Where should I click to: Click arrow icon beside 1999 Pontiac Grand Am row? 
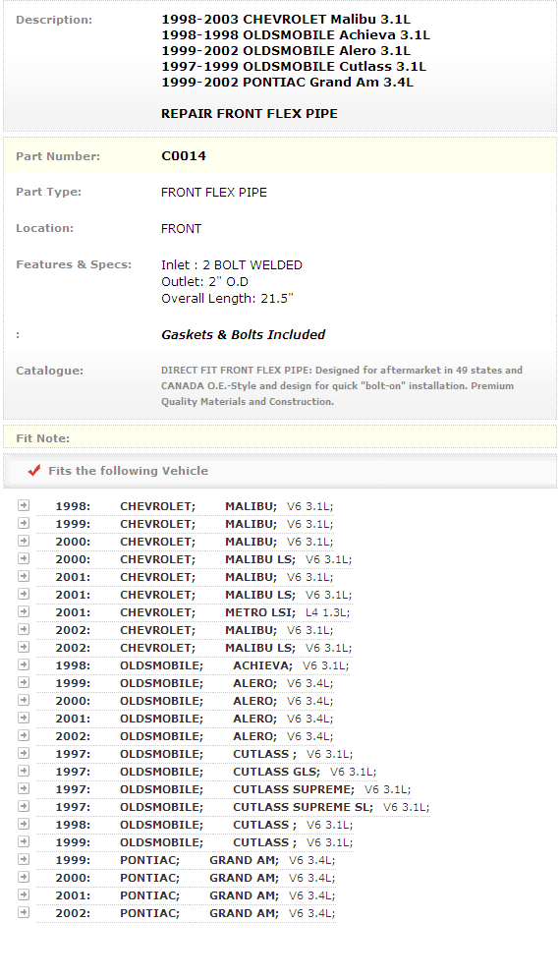pyautogui.click(x=24, y=859)
